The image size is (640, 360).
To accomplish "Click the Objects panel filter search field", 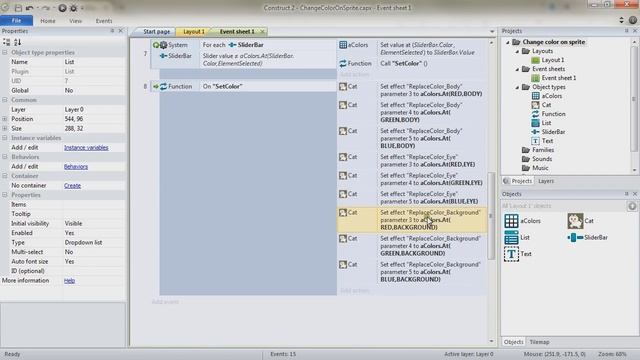I will tap(563, 206).
